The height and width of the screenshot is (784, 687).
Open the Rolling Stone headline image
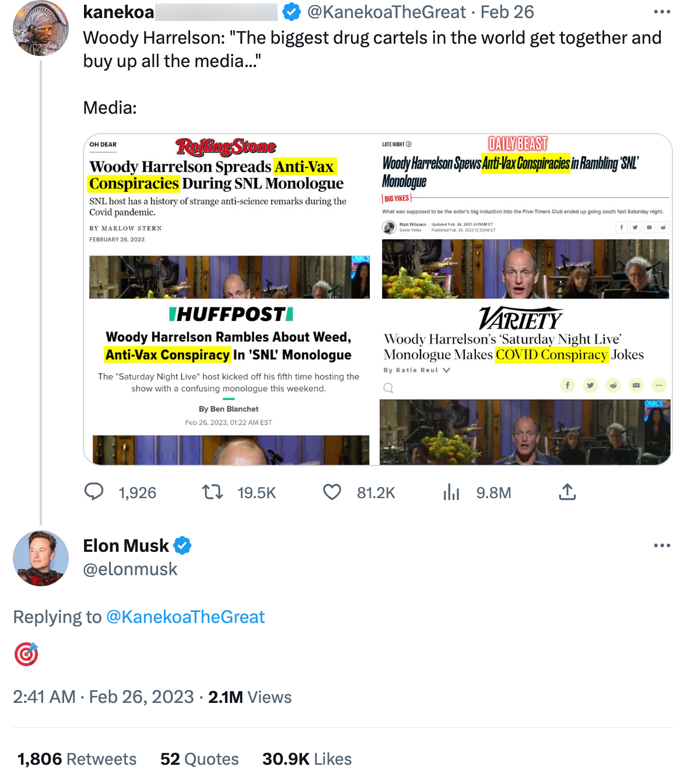tap(229, 217)
